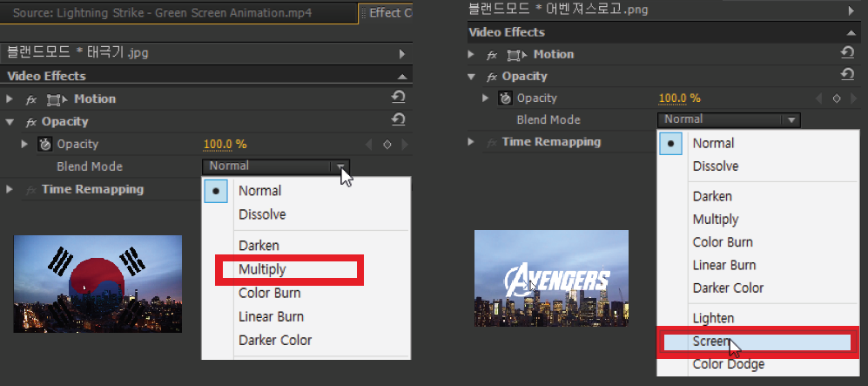Choose Screen in 어벤져스로고.png blend list
Screen dimensions: 868x386
pos(757,342)
